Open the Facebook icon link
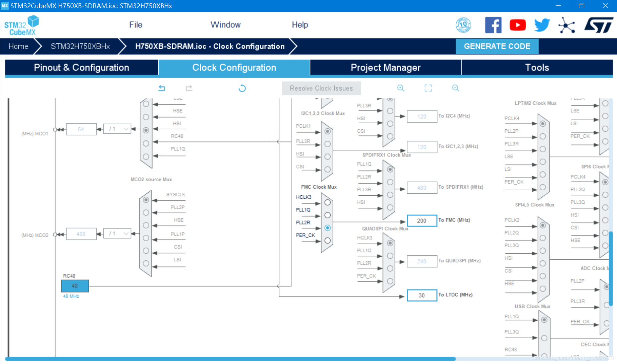This screenshot has width=617, height=364. click(493, 25)
